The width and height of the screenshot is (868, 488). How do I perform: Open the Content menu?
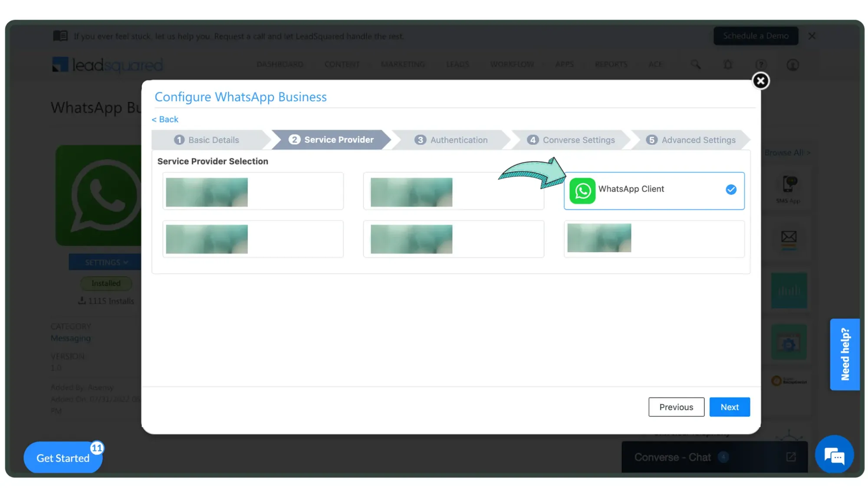(x=342, y=65)
